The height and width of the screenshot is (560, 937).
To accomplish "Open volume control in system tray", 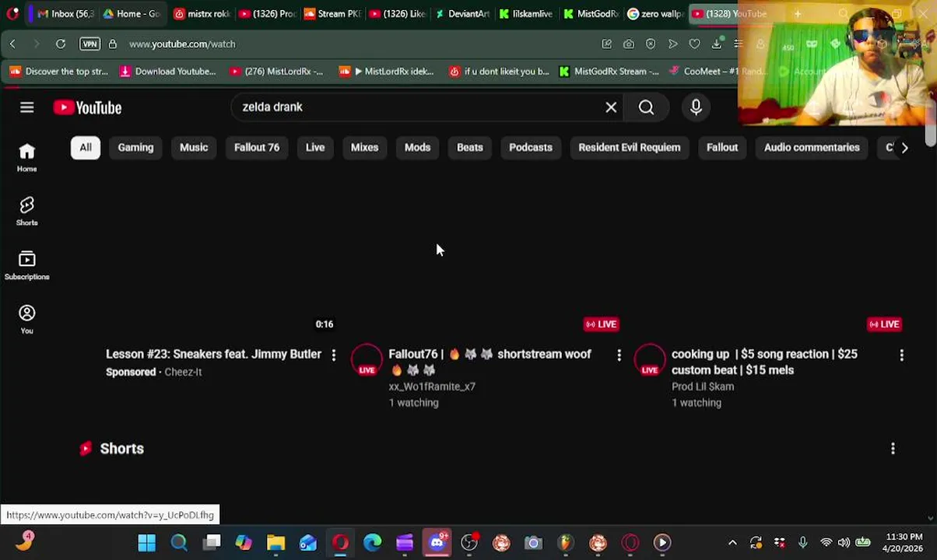I will click(x=844, y=543).
